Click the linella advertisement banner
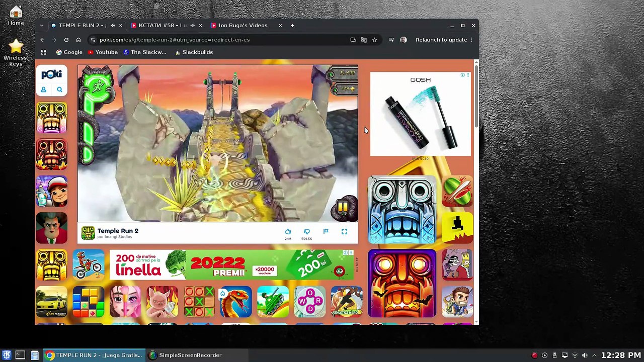Image resolution: width=644 pixels, height=362 pixels. click(231, 265)
